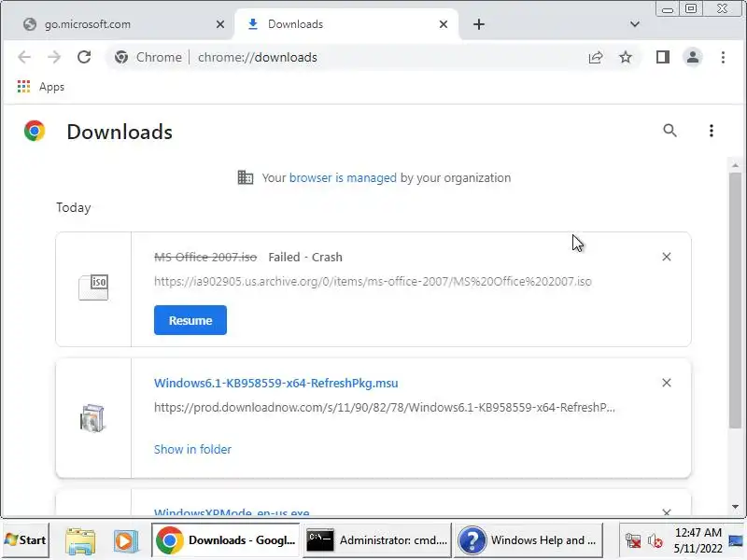
Task: Click the Chrome logo beside Downloads heading
Action: coord(35,131)
